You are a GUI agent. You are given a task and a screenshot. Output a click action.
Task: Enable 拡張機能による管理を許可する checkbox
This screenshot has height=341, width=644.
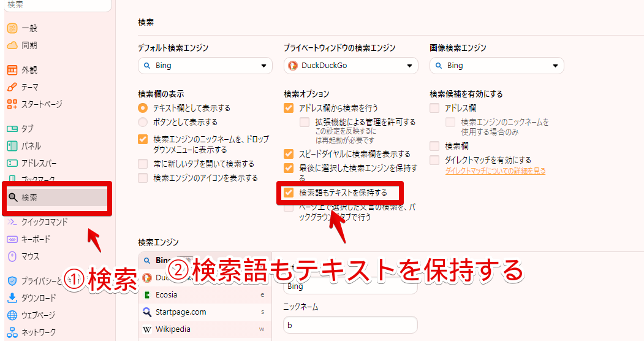305,122
